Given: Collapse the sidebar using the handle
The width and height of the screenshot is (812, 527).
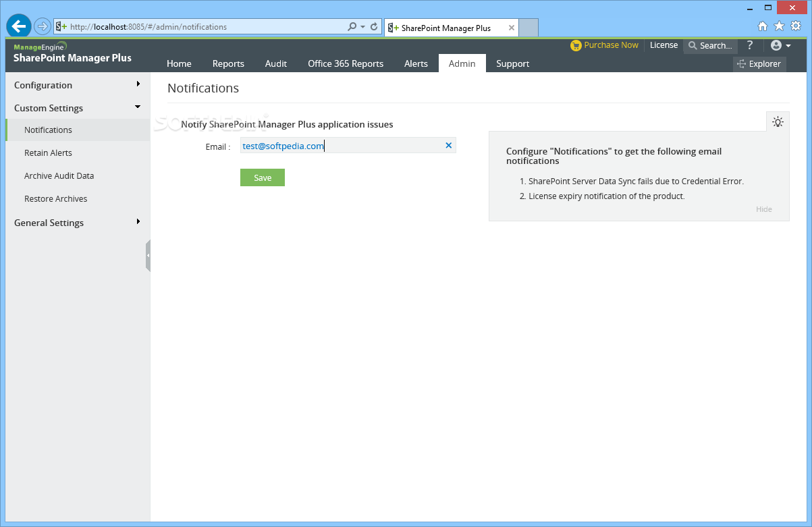Looking at the screenshot, I should pyautogui.click(x=148, y=255).
